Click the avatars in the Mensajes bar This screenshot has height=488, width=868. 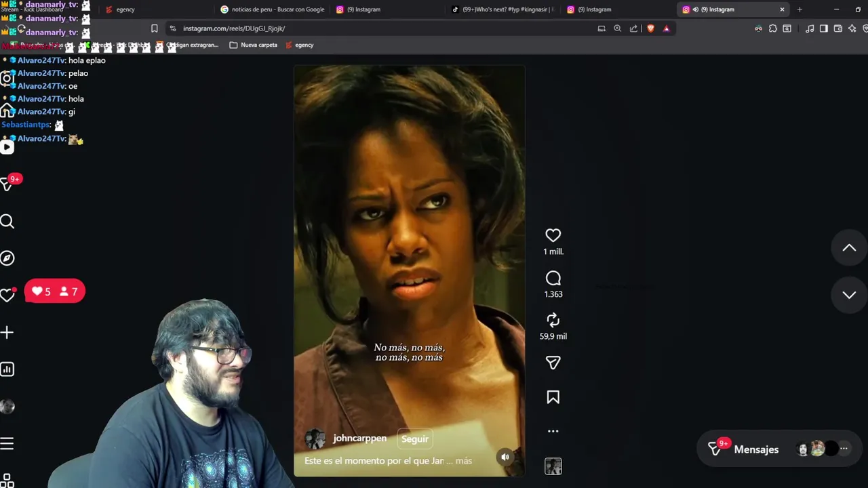(x=818, y=449)
